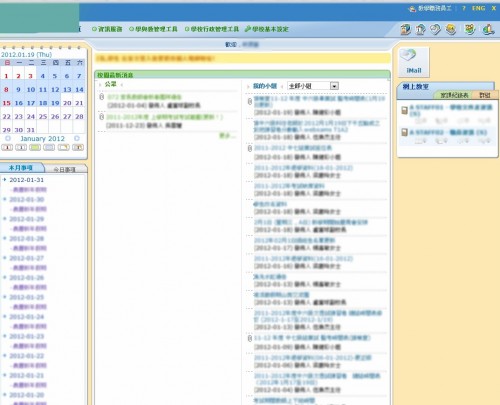500x405 pixels.
Task: Click the globe icon at toolbar far right
Action: click(488, 29)
